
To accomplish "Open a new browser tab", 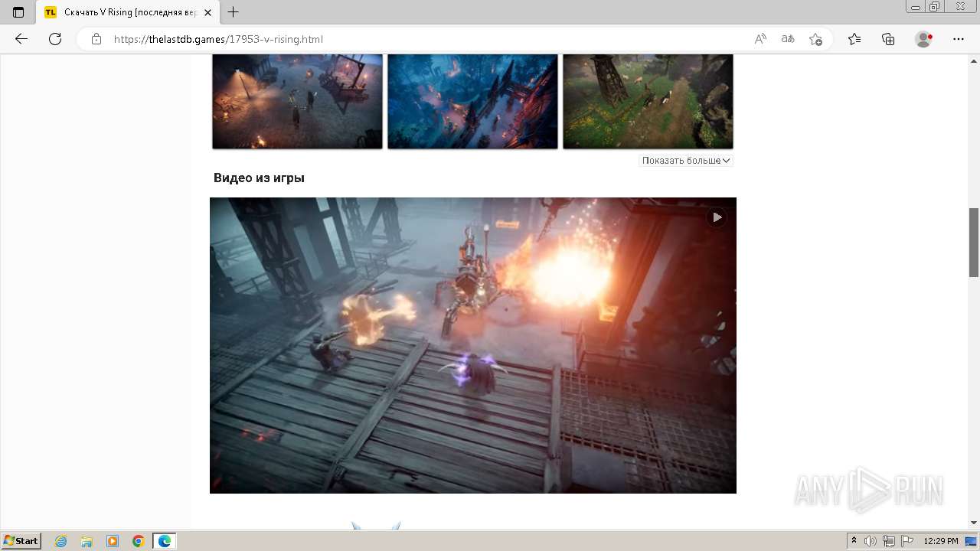I will pyautogui.click(x=234, y=12).
